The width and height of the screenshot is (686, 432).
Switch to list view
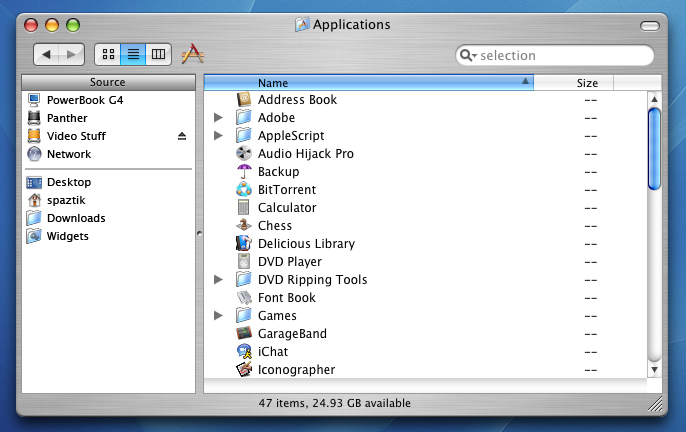[133, 54]
